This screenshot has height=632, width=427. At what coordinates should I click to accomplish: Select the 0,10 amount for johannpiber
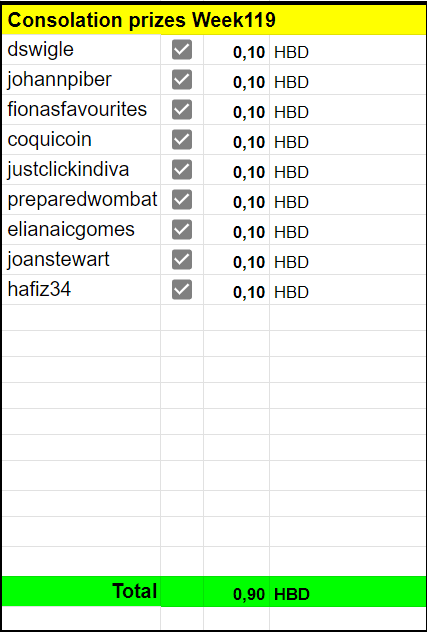point(236,79)
